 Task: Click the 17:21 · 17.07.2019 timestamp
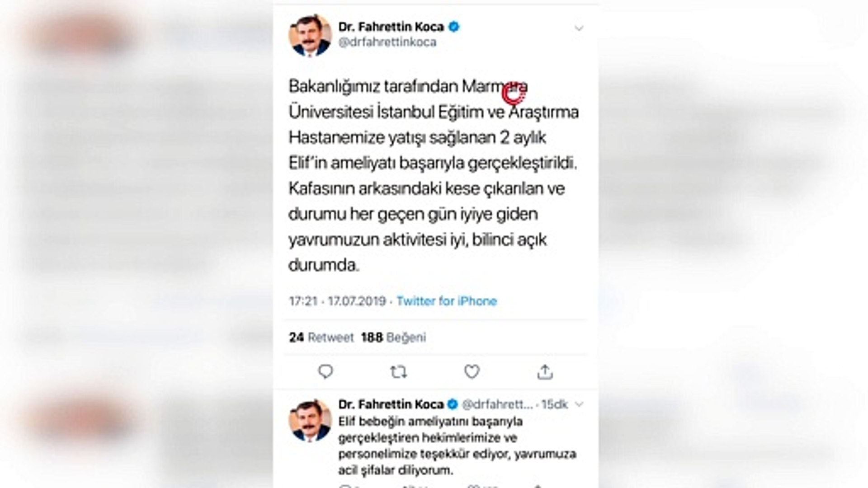pos(337,301)
